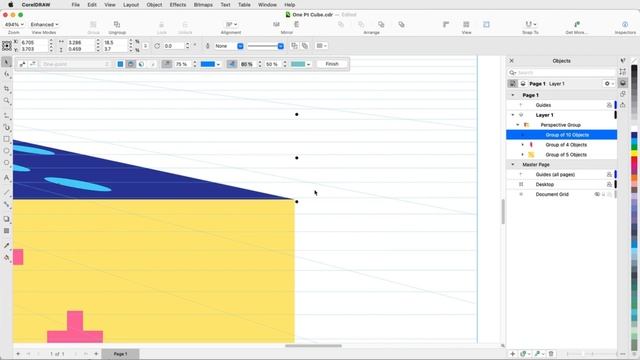Select the Text tool in toolbox
Screen dimensions: 640x360
(x=7, y=178)
